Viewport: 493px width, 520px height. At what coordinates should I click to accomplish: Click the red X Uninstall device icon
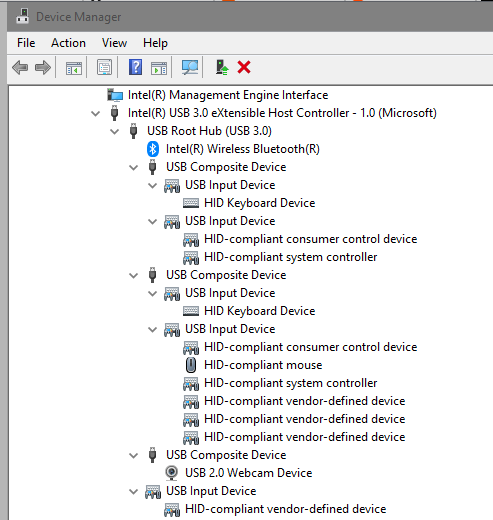[244, 67]
